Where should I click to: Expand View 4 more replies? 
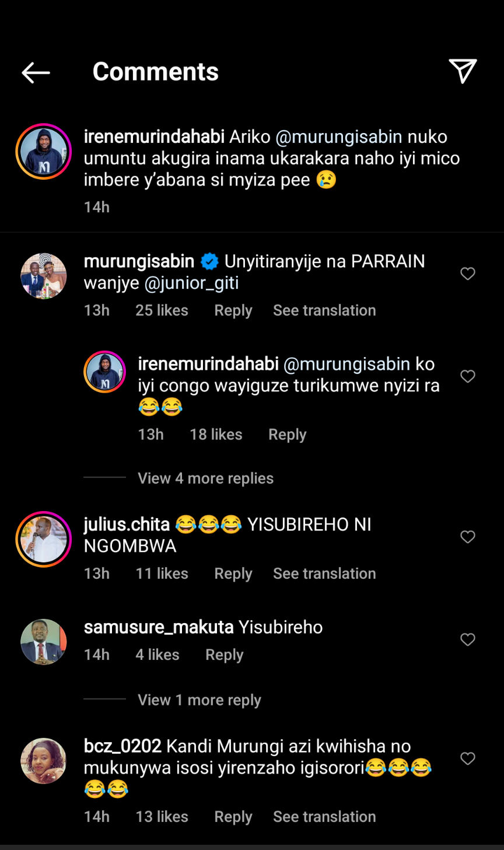click(x=205, y=478)
